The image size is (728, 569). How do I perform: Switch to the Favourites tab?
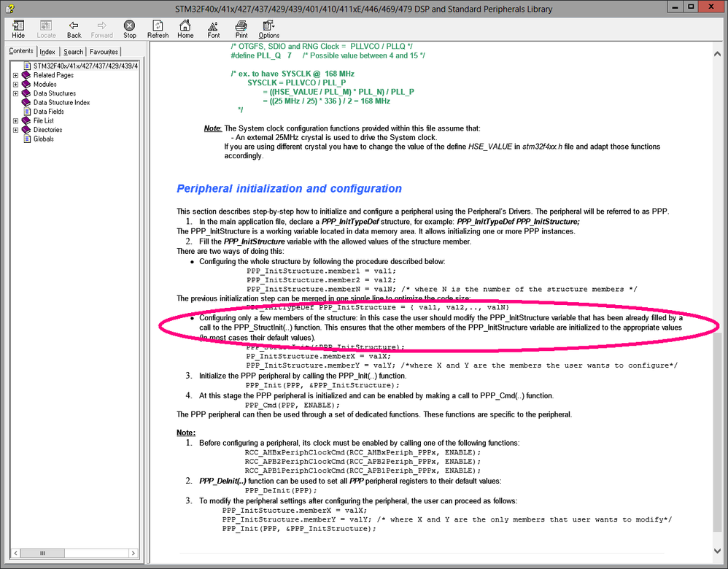tap(104, 52)
